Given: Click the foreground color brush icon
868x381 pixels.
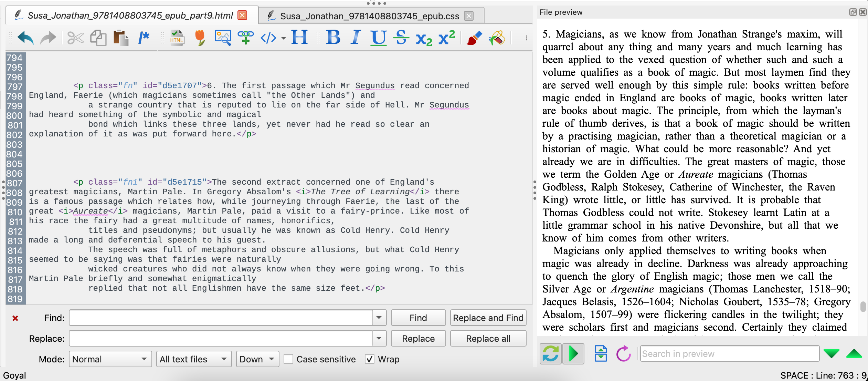Looking at the screenshot, I should coord(474,38).
